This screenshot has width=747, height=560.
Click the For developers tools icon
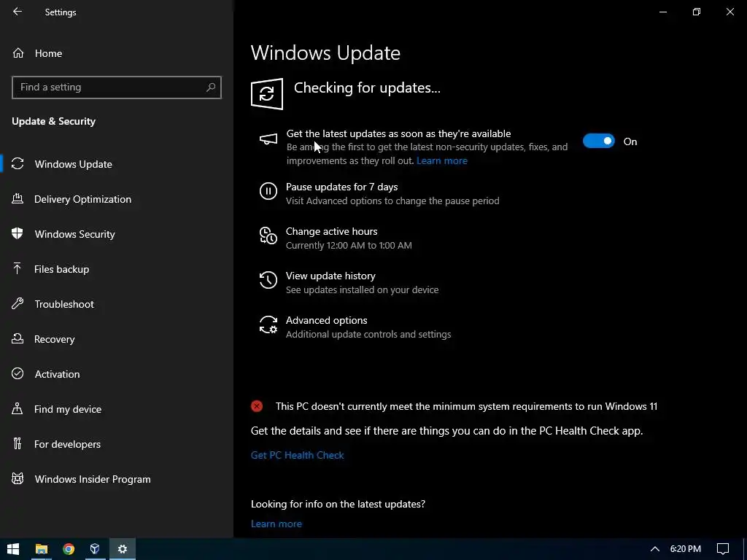[18, 444]
